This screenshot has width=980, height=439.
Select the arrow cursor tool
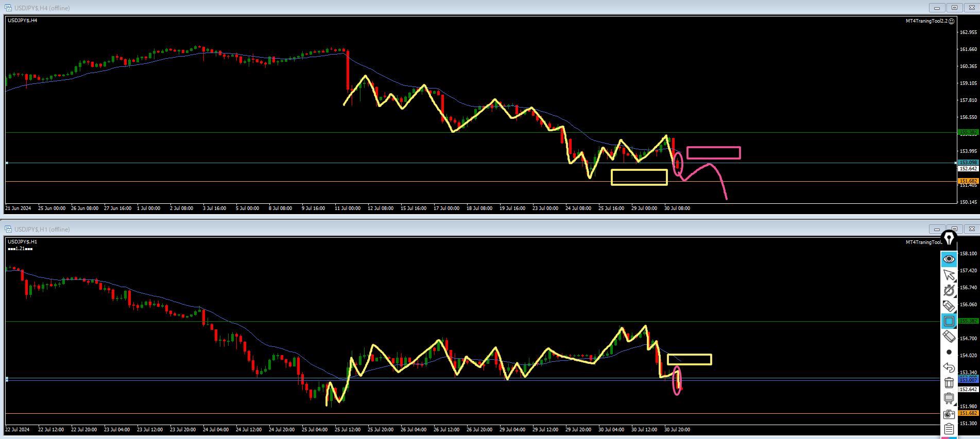pos(949,275)
